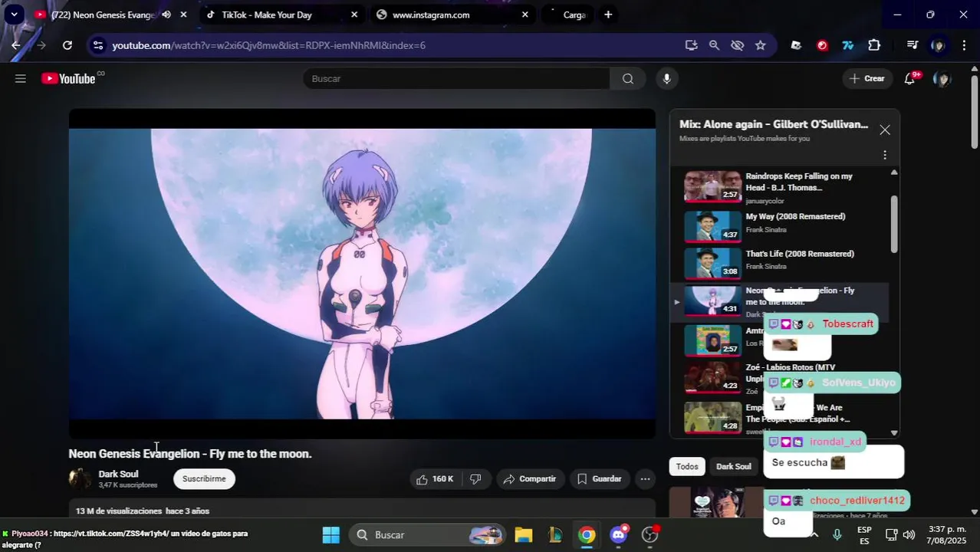Viewport: 980px width, 552px height.
Task: Open the tab search dropdown arrow
Action: click(x=14, y=14)
